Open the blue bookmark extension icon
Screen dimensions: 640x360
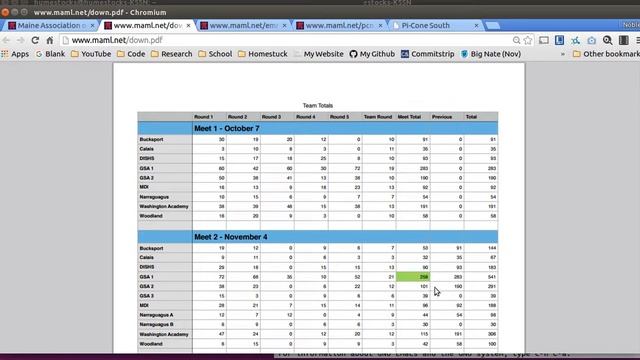pyautogui.click(x=559, y=40)
